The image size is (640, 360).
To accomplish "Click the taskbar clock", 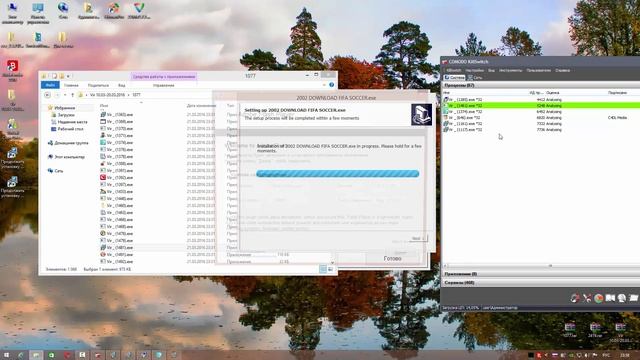I will click(624, 355).
